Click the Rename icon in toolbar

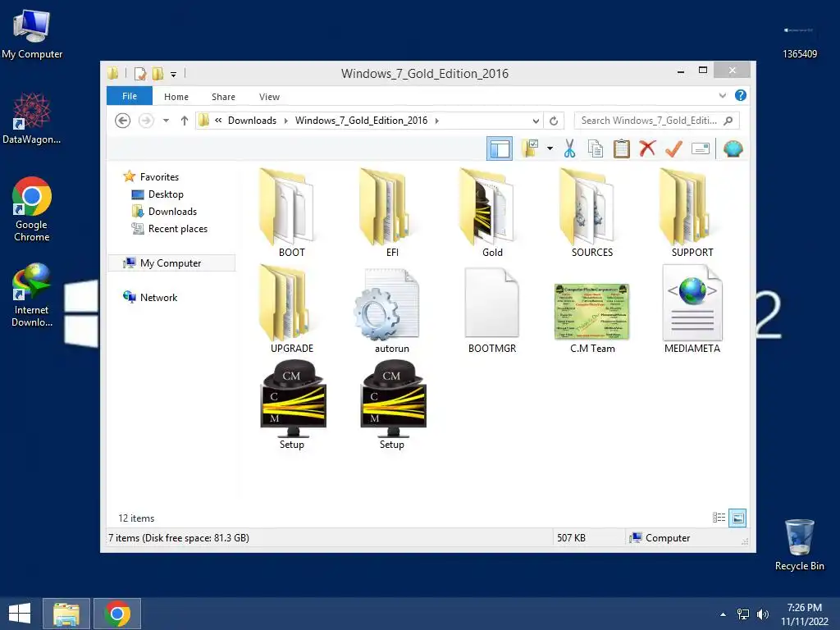click(x=701, y=148)
